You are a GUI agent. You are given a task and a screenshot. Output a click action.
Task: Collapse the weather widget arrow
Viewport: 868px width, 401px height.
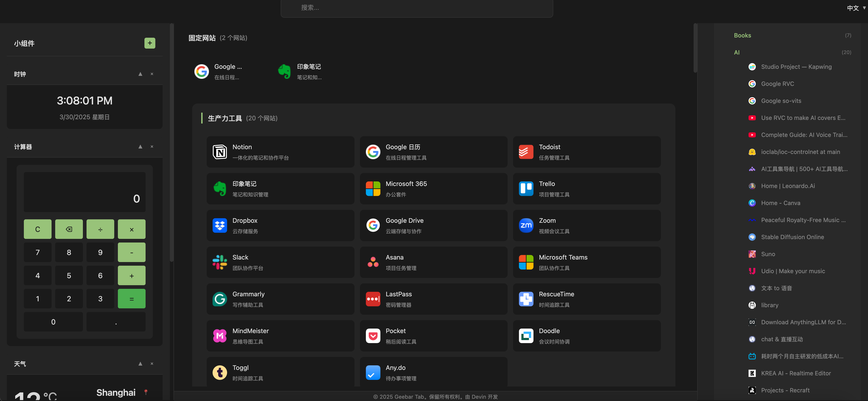coord(140,364)
